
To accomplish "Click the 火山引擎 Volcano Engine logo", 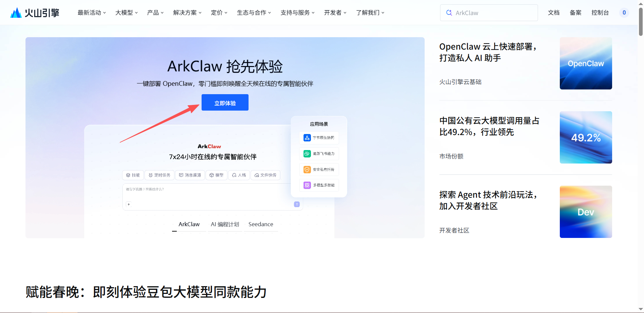I will pyautogui.click(x=35, y=13).
